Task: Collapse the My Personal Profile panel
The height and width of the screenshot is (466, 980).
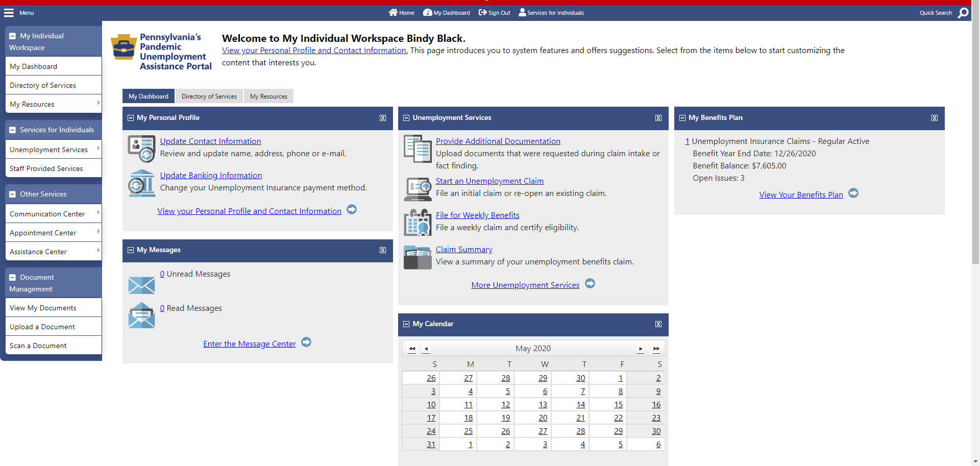Action: pyautogui.click(x=131, y=118)
